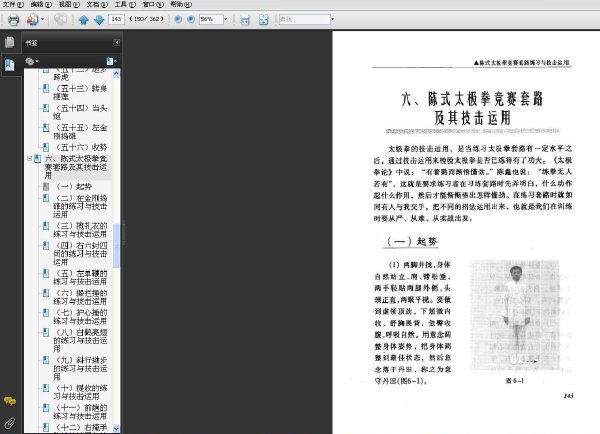Click the page photo labeled 图6-1
Image resolution: width=600 pixels, height=434 pixels.
(x=515, y=315)
